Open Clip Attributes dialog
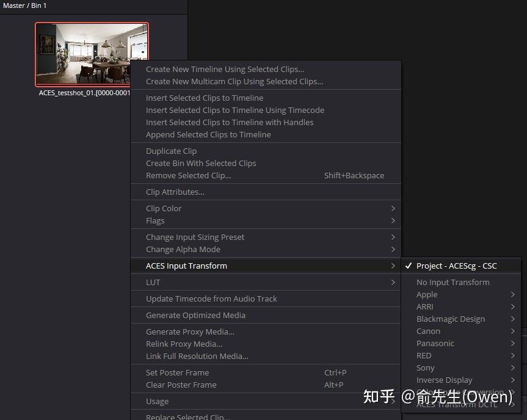Image resolution: width=527 pixels, height=420 pixels. pos(175,192)
